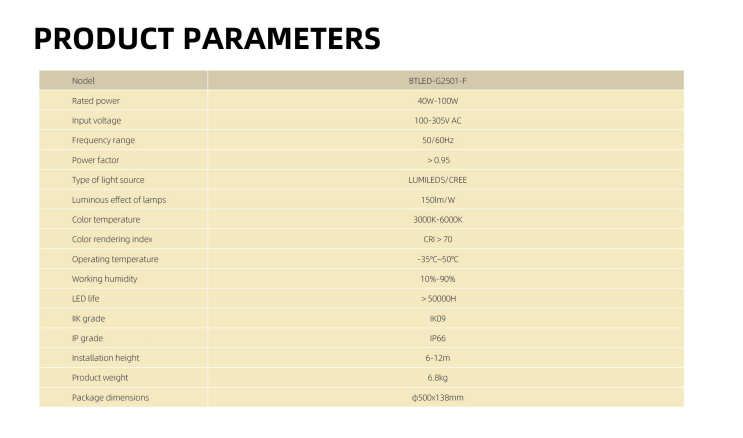Click the IP66 grade value

[x=438, y=338]
